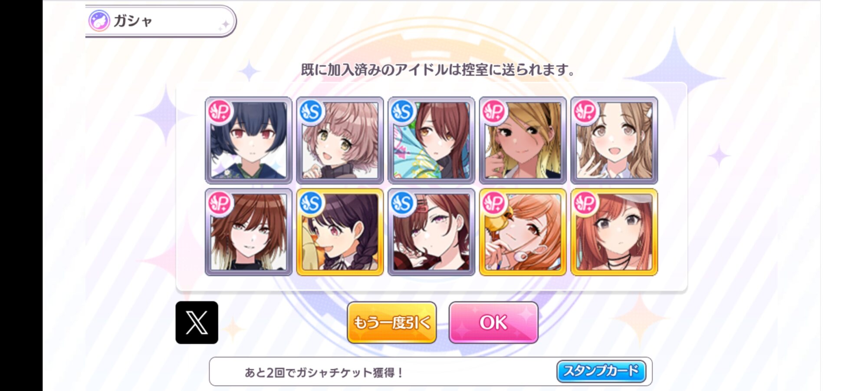Image resolution: width=868 pixels, height=391 pixels.
Task: Select the ガシャ header icon
Action: click(x=99, y=20)
